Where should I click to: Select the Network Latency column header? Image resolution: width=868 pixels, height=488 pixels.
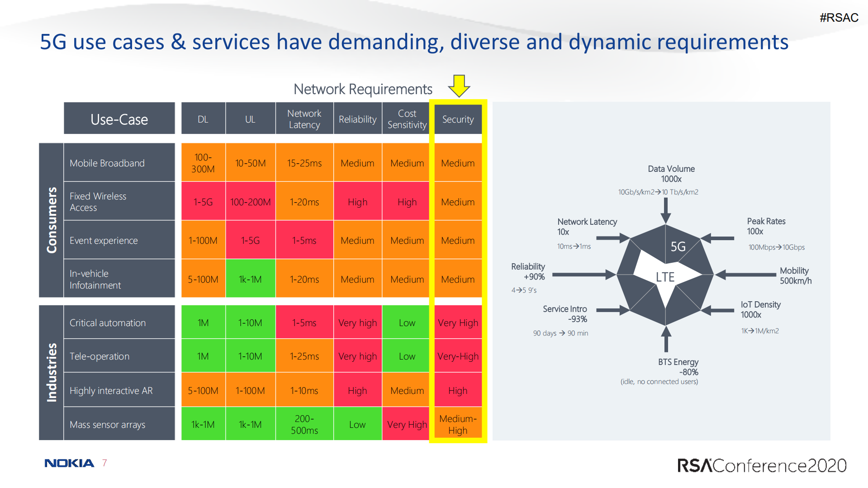click(304, 119)
